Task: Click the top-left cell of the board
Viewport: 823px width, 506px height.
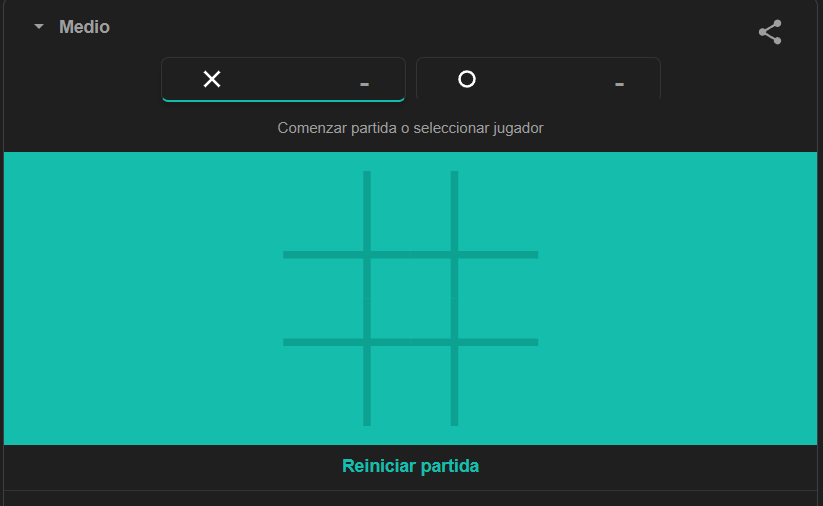Action: pyautogui.click(x=323, y=211)
